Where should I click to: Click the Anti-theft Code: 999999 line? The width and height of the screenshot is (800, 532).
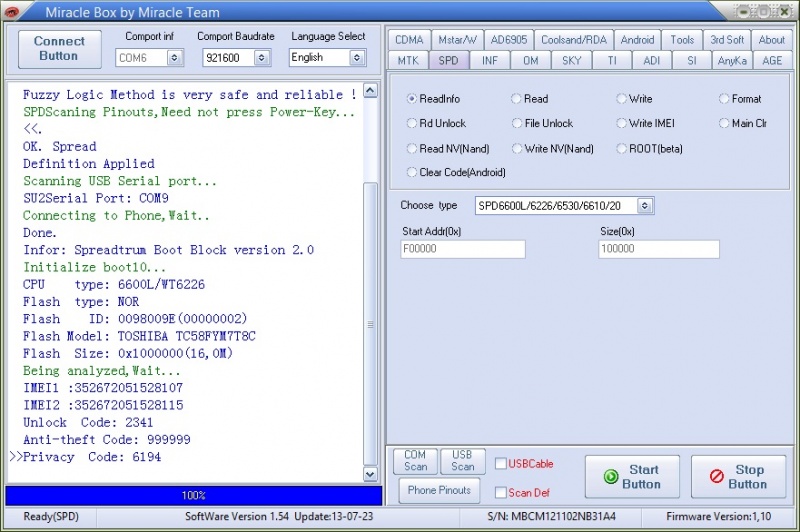[x=107, y=440]
